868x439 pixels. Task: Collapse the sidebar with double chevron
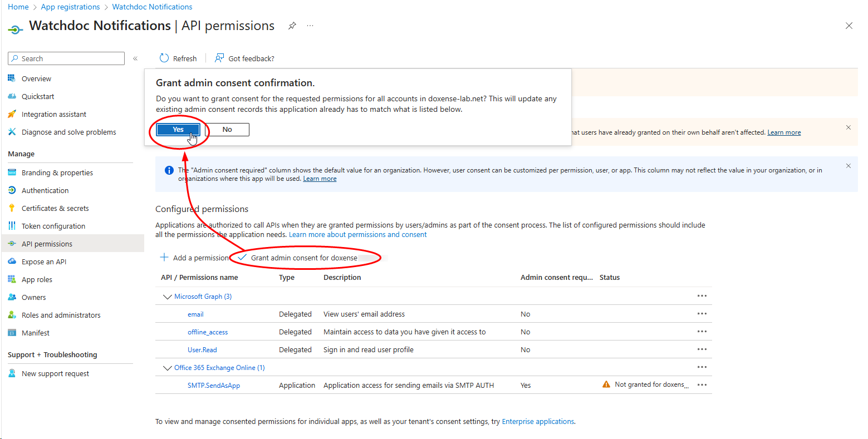click(135, 58)
